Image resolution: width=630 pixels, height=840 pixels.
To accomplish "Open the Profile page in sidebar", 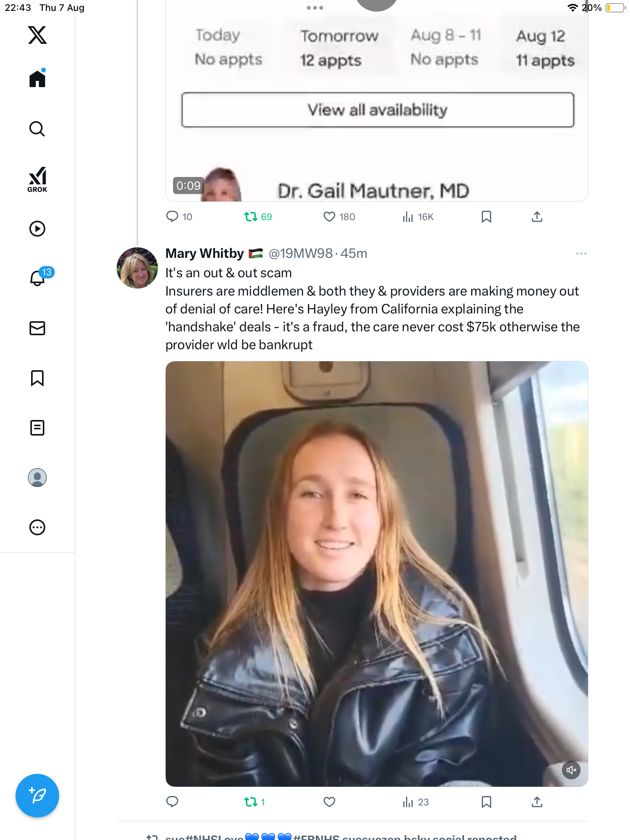I will [37, 478].
